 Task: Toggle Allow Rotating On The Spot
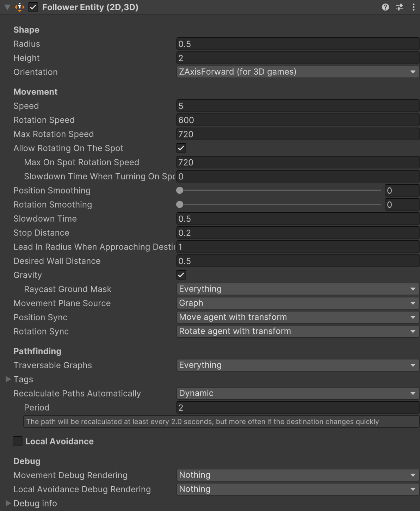(x=181, y=148)
